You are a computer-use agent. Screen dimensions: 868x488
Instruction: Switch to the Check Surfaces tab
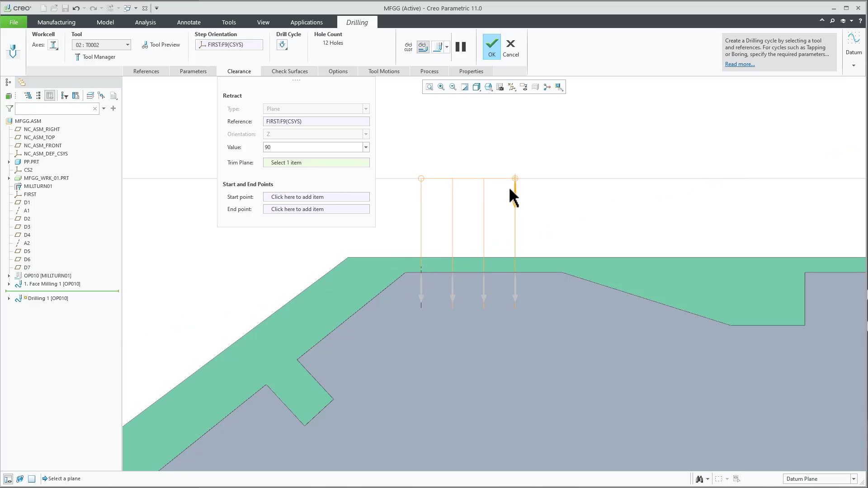[x=289, y=71]
